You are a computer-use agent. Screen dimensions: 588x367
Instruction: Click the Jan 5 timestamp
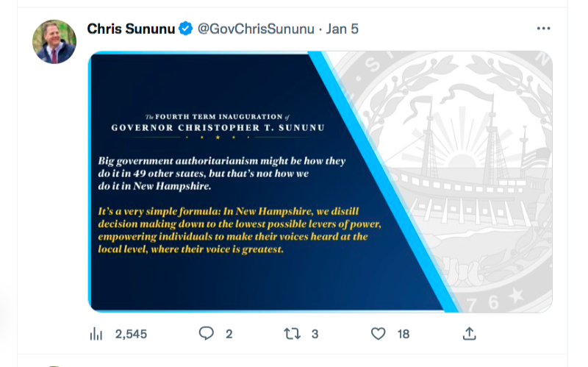(343, 29)
